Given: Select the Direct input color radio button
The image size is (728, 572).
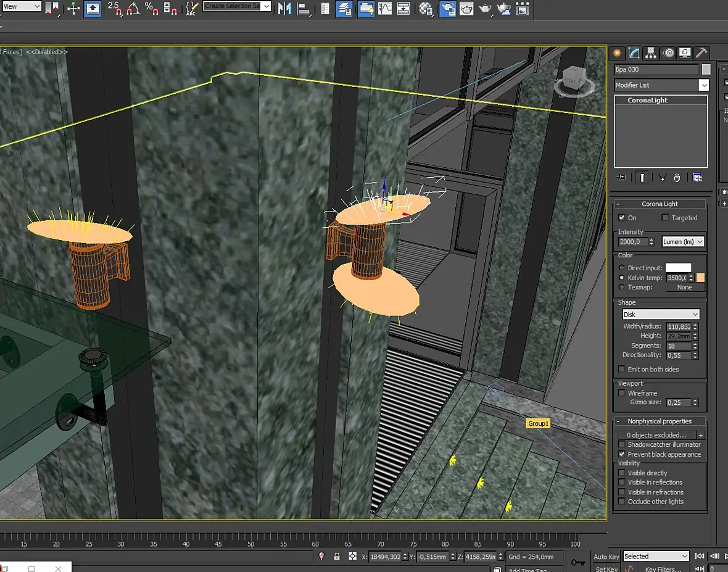Looking at the screenshot, I should (621, 268).
